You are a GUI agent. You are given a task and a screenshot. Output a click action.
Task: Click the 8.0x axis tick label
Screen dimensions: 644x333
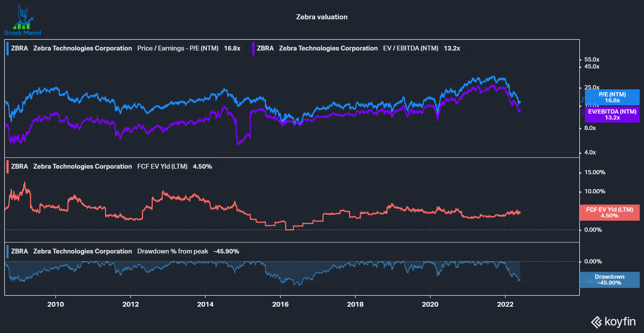pyautogui.click(x=590, y=128)
